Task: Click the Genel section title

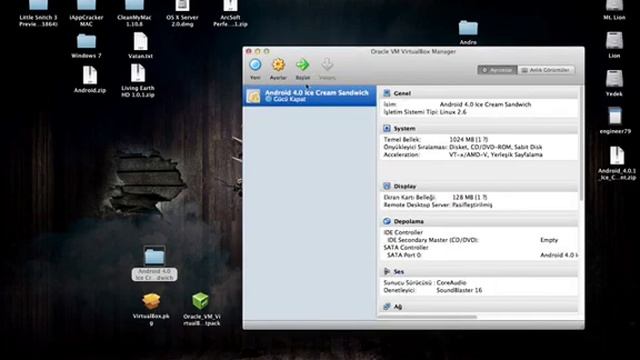Action: tap(402, 93)
